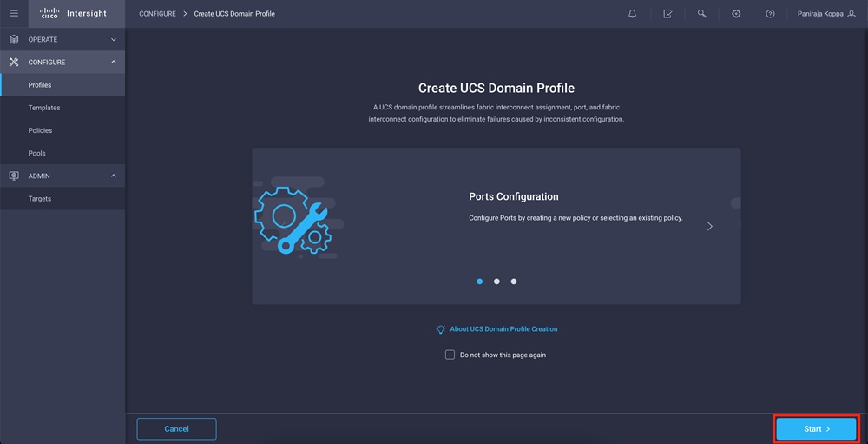Open notifications bell icon

point(633,14)
